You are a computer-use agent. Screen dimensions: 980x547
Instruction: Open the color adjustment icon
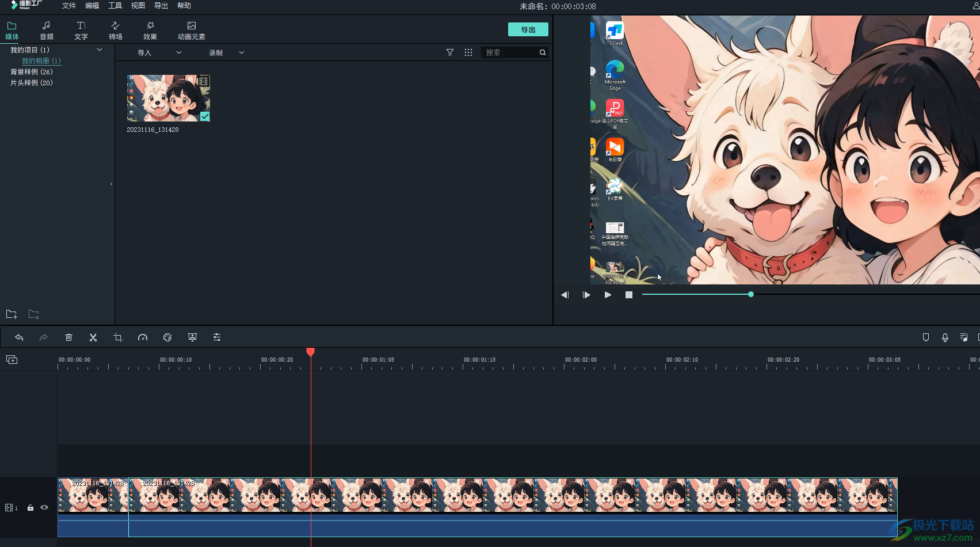[167, 337]
